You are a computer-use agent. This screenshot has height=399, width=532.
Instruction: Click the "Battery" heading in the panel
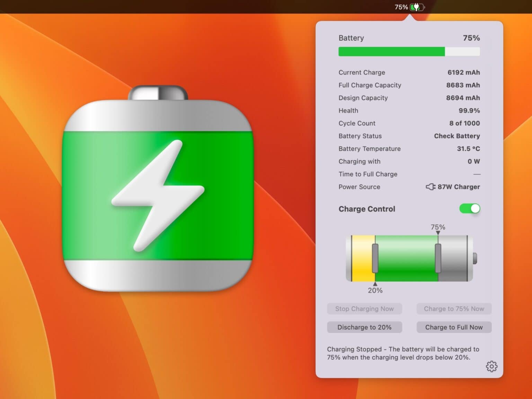click(x=351, y=38)
